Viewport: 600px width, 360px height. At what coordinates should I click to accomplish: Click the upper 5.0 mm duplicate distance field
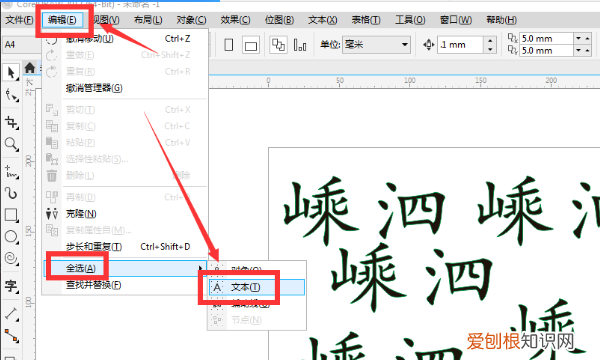(546, 38)
